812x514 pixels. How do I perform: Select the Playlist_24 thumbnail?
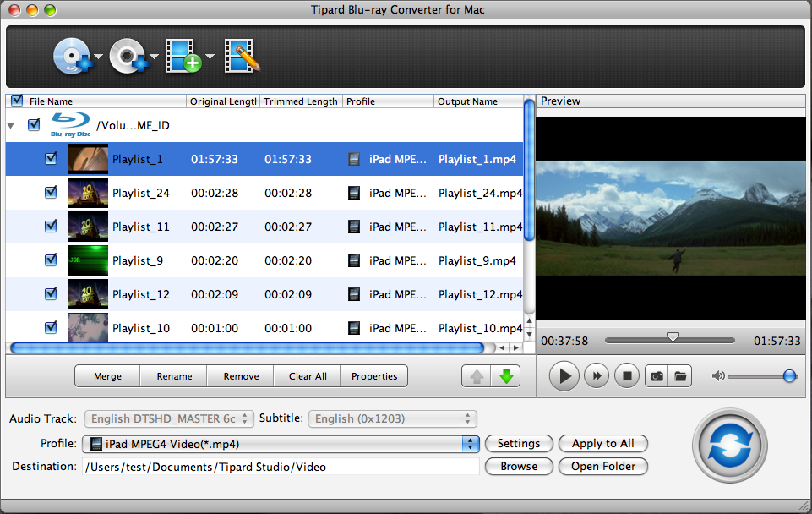pos(88,193)
